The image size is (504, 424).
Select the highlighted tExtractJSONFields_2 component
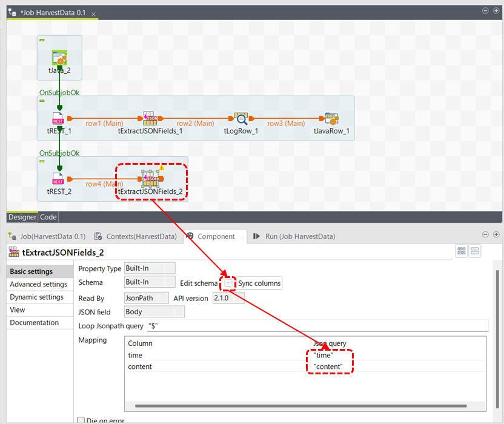151,177
